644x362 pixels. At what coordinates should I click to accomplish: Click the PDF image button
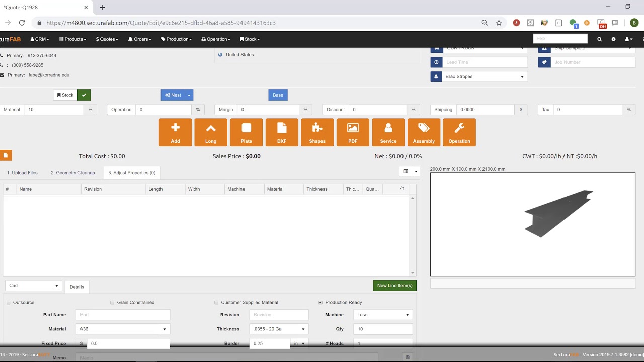[x=353, y=132]
